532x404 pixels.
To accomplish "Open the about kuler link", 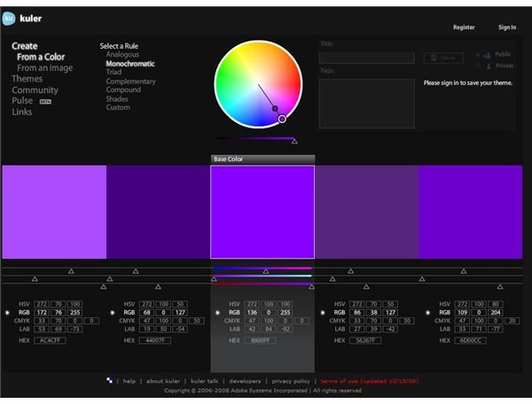I will point(163,381).
